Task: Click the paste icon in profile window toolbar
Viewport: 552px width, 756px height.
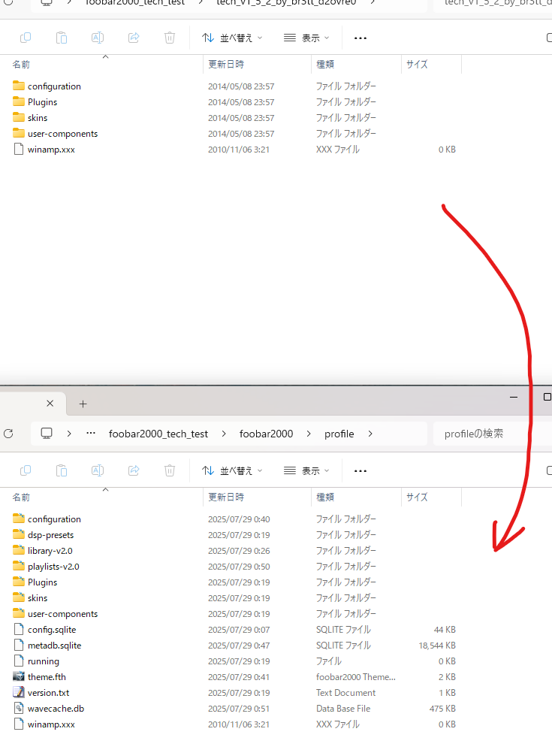Action: click(x=62, y=470)
